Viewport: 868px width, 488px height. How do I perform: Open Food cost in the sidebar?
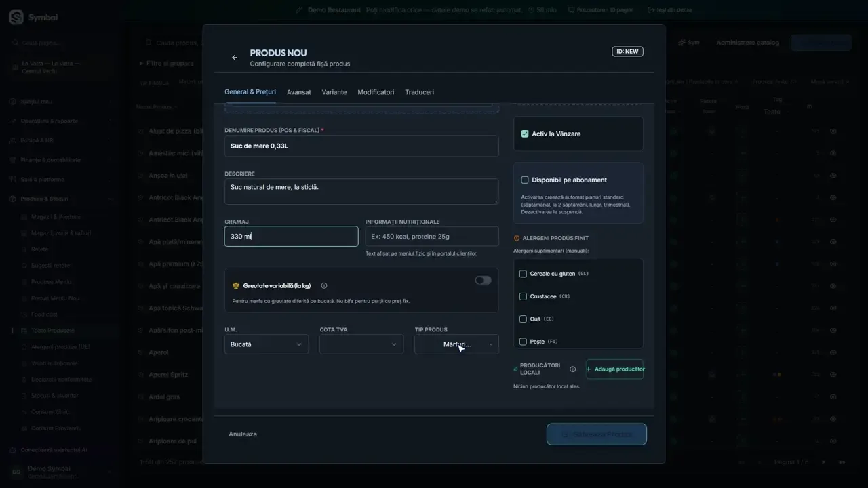(44, 314)
